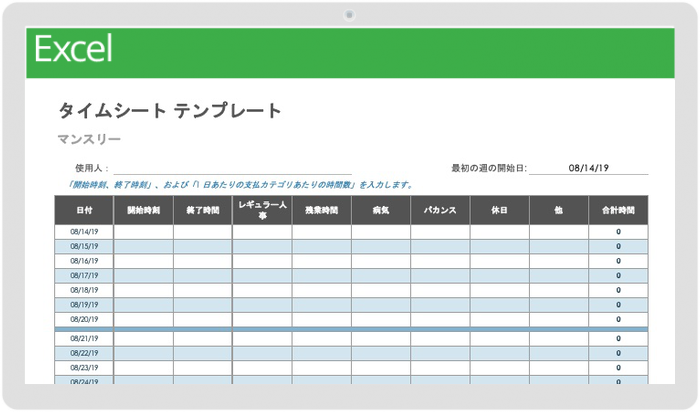The height and width of the screenshot is (412, 700).
Task: Select the 病気 cell in the 08/17/19 row
Action: coord(381,275)
